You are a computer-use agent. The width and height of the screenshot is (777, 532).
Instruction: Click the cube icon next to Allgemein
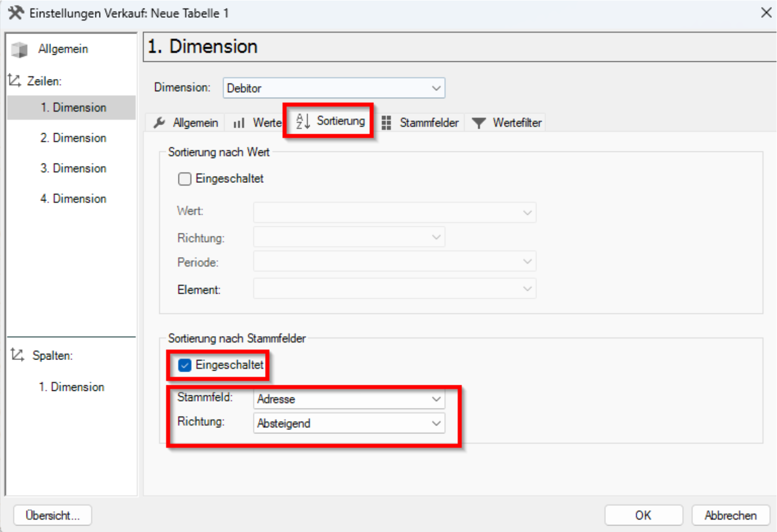pyautogui.click(x=20, y=49)
